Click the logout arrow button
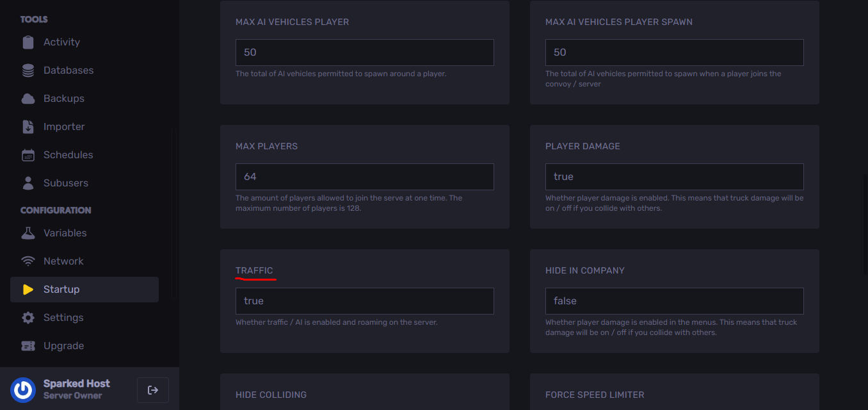This screenshot has width=868, height=410. point(153,390)
